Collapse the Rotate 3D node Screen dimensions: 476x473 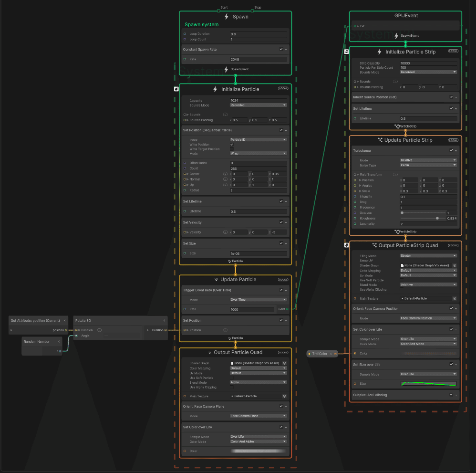[x=165, y=320]
